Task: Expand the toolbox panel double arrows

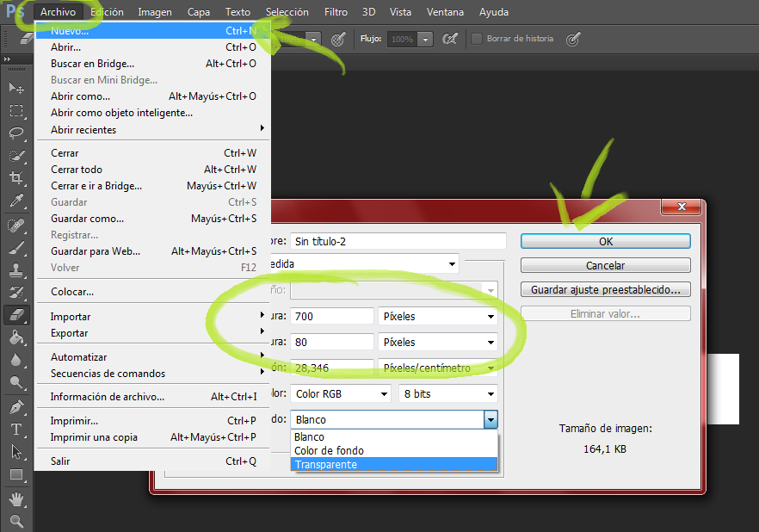Action: [x=7, y=59]
